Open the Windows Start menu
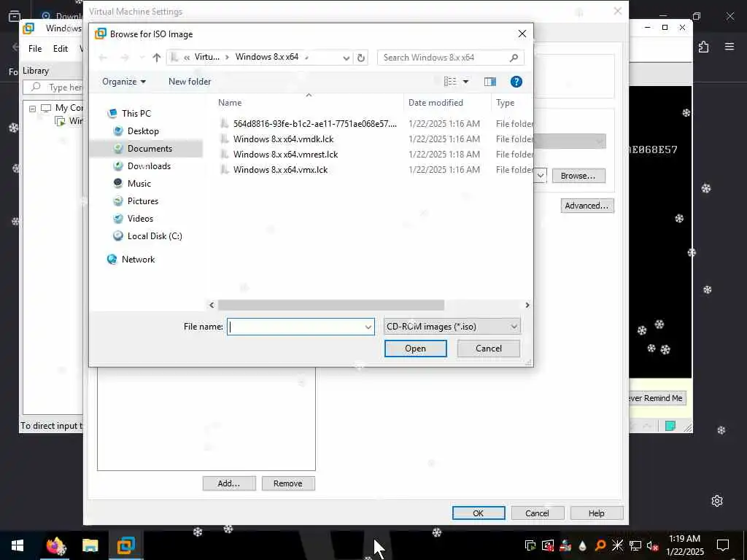747x560 pixels. [18, 545]
